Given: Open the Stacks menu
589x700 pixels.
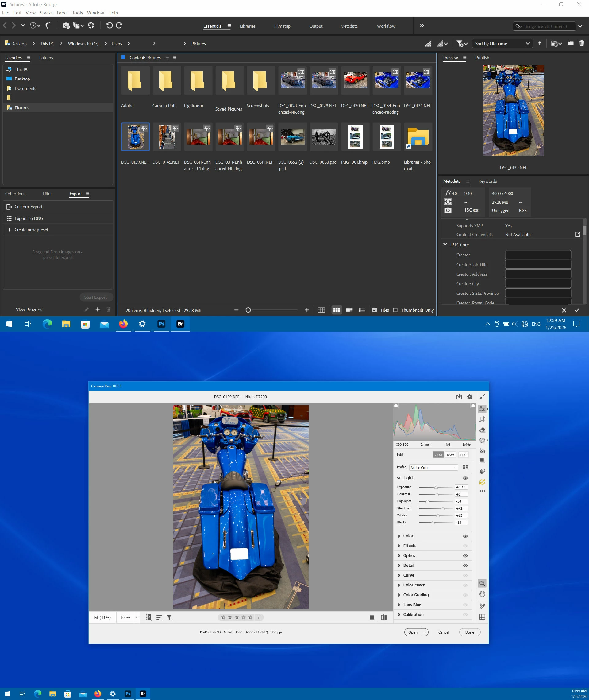Looking at the screenshot, I should (46, 13).
